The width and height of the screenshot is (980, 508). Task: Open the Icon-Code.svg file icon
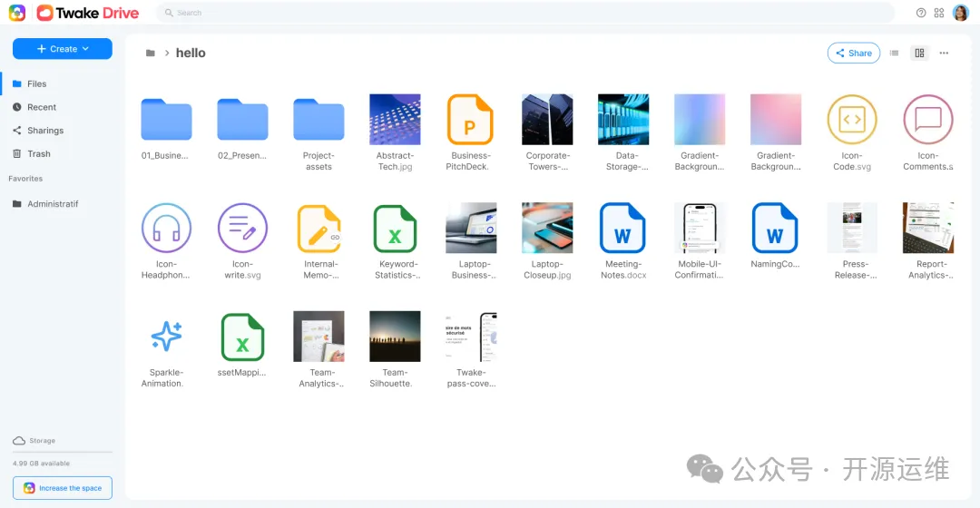(851, 120)
